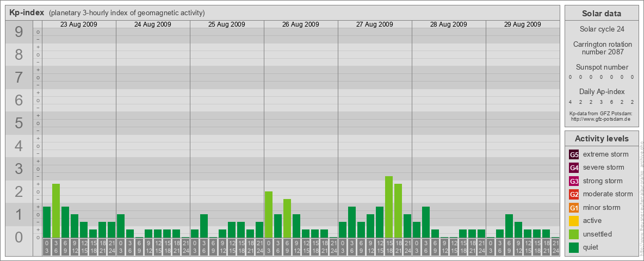This screenshot has width=644, height=261.
Task: Click the Sunspot number label
Action: tap(601, 67)
